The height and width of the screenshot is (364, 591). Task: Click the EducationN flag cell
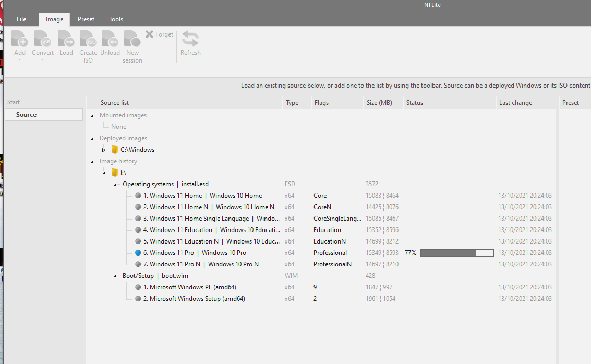click(330, 241)
